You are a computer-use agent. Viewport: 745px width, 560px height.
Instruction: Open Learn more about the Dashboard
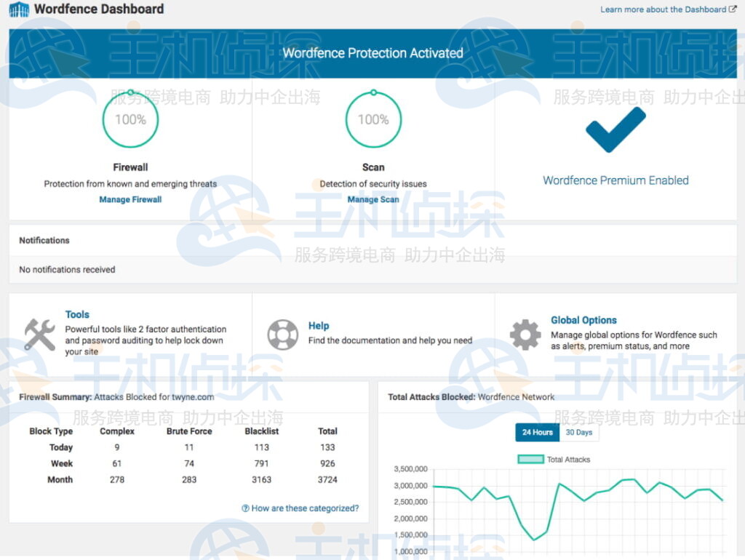point(663,9)
